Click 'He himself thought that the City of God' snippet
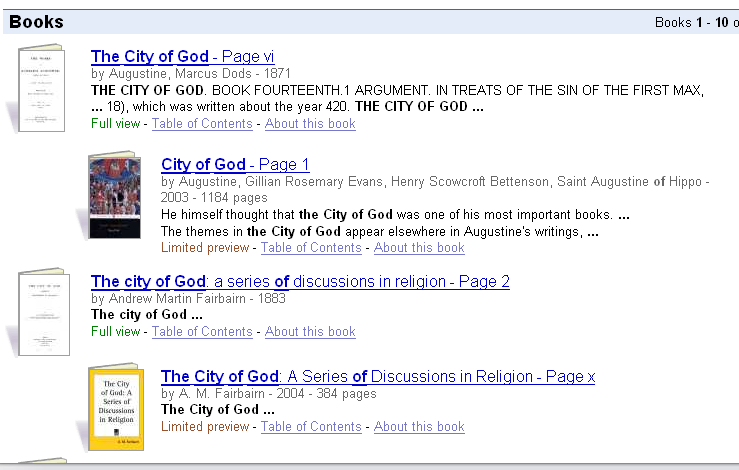Image resolution: width=739 pixels, height=470 pixels. click(395, 214)
